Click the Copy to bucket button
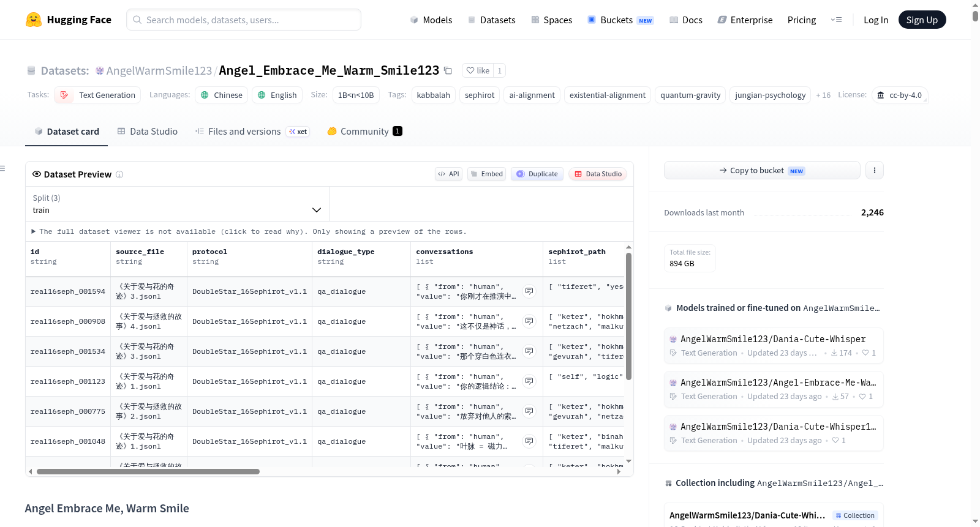This screenshot has width=980, height=527. click(x=762, y=170)
